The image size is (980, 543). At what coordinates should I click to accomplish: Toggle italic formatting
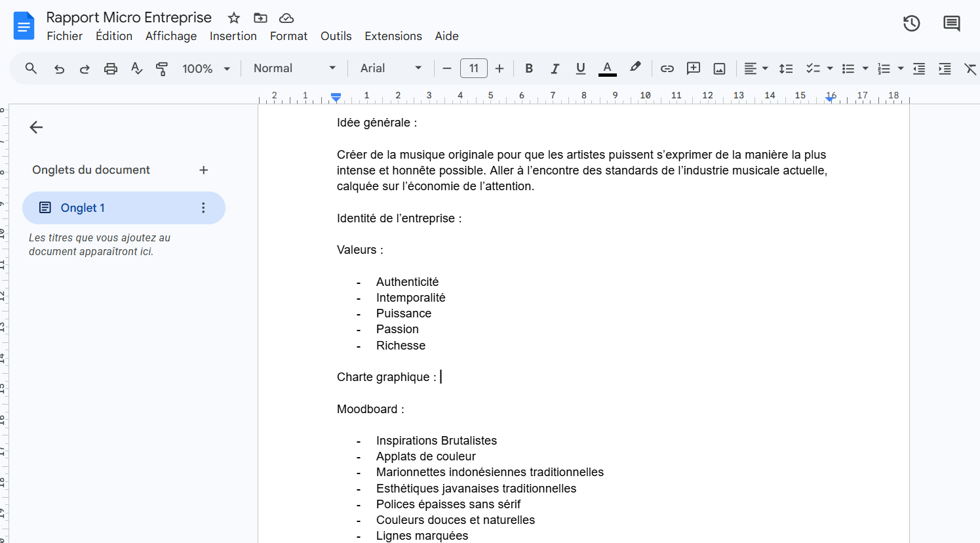(x=555, y=68)
